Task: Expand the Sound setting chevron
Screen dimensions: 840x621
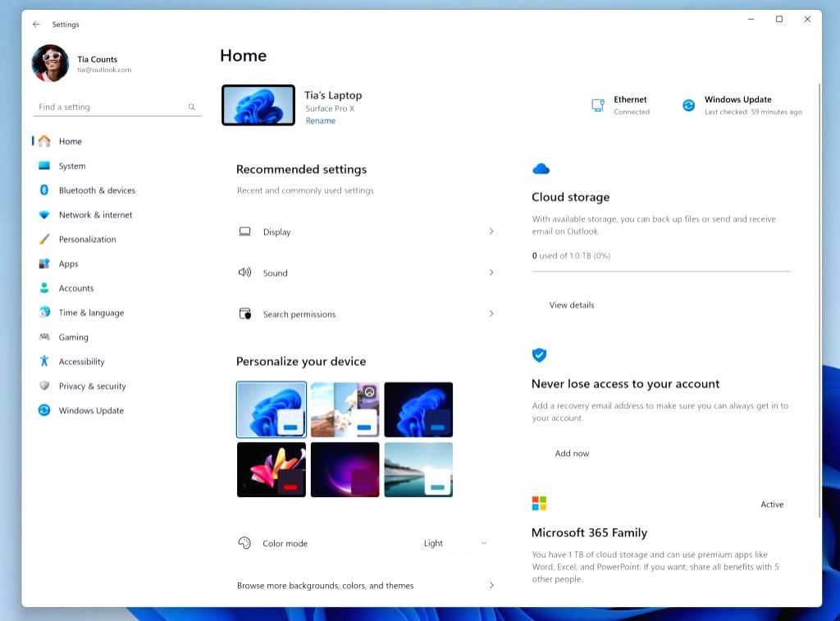Action: point(491,272)
